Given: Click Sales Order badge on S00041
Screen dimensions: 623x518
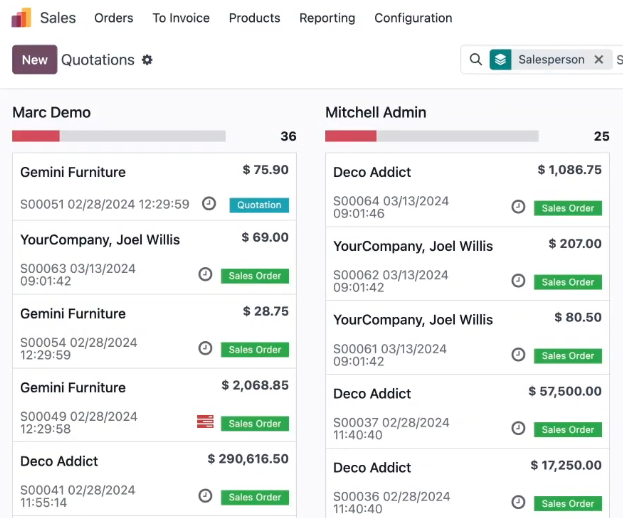Looking at the screenshot, I should click(255, 497).
